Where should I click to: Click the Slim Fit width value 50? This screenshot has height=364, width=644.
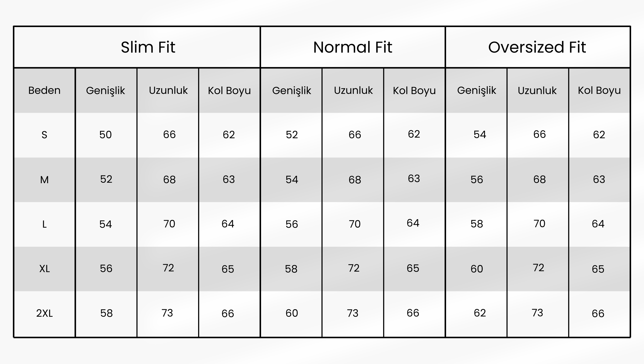(x=105, y=135)
